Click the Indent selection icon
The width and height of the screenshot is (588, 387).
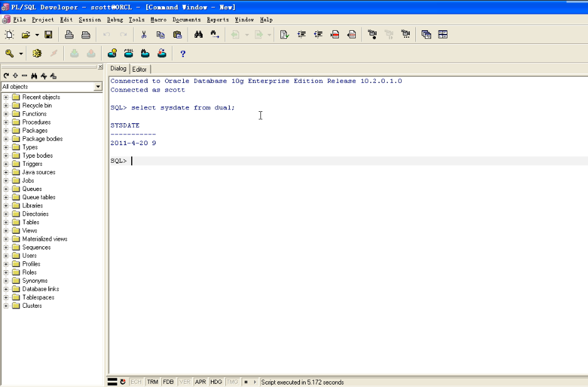(x=301, y=35)
